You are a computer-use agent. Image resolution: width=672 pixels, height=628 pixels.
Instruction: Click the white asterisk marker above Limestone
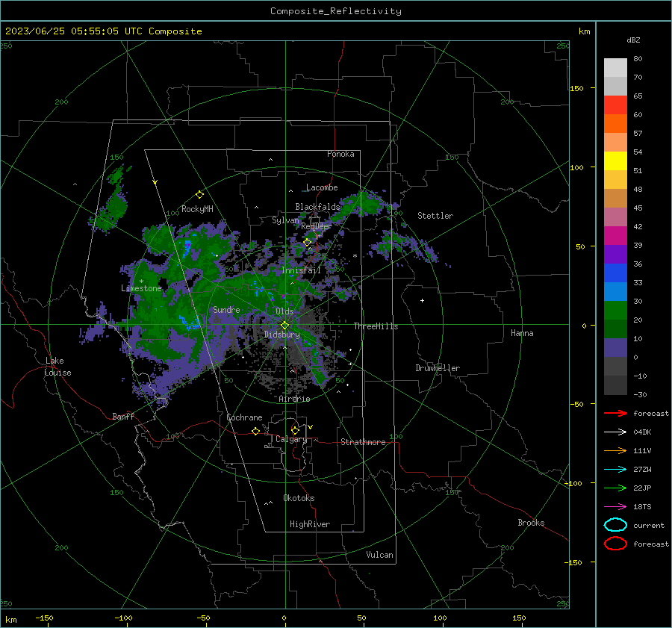pos(141,282)
